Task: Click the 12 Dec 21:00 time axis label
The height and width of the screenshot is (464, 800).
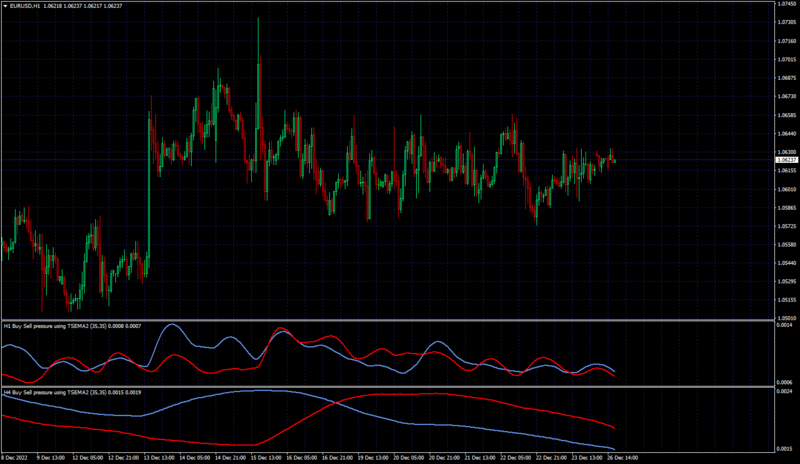Action: click(x=123, y=458)
